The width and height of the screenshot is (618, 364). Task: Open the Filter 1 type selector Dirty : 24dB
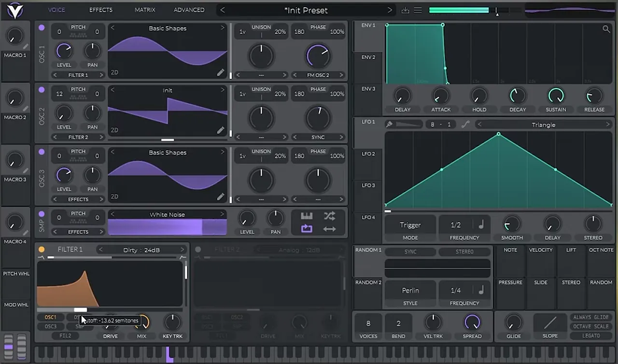pyautogui.click(x=141, y=250)
